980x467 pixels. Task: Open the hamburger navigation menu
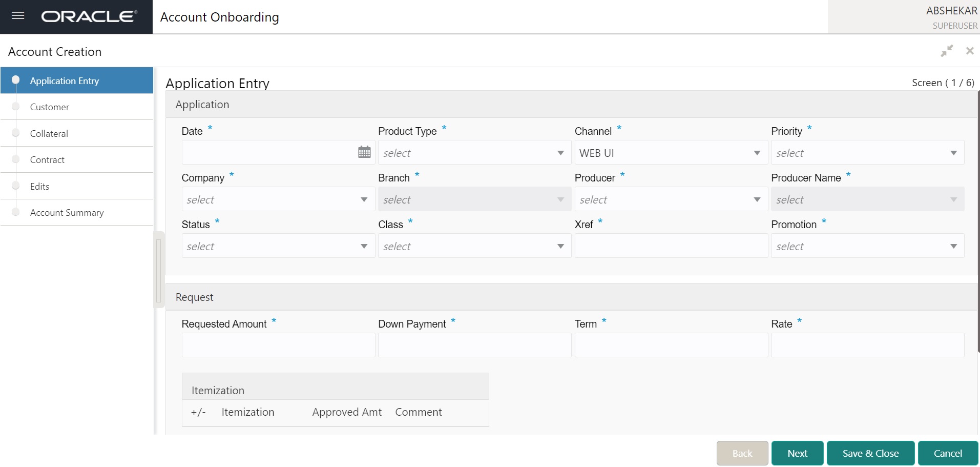(x=18, y=16)
